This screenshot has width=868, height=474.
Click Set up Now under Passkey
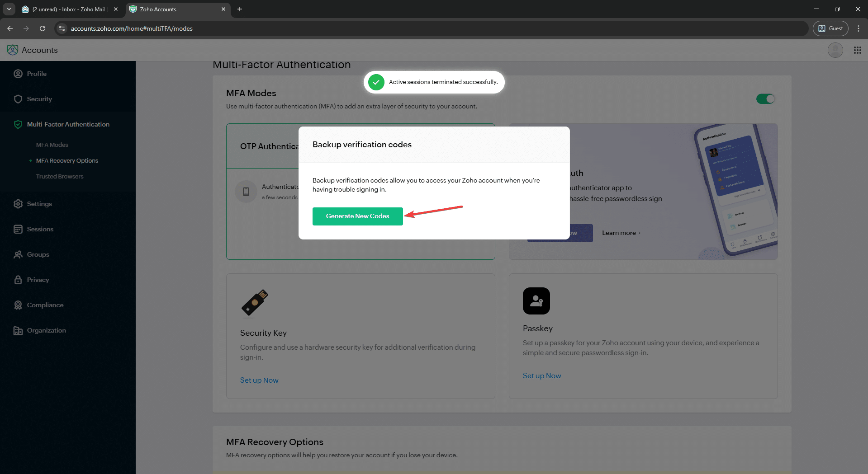pyautogui.click(x=541, y=376)
